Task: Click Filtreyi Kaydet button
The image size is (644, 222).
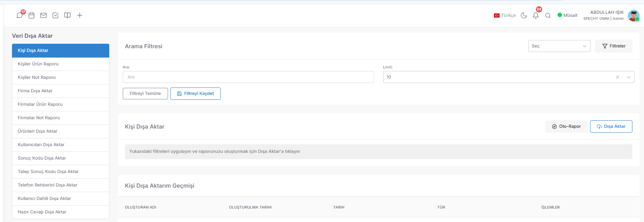Action: tap(195, 93)
